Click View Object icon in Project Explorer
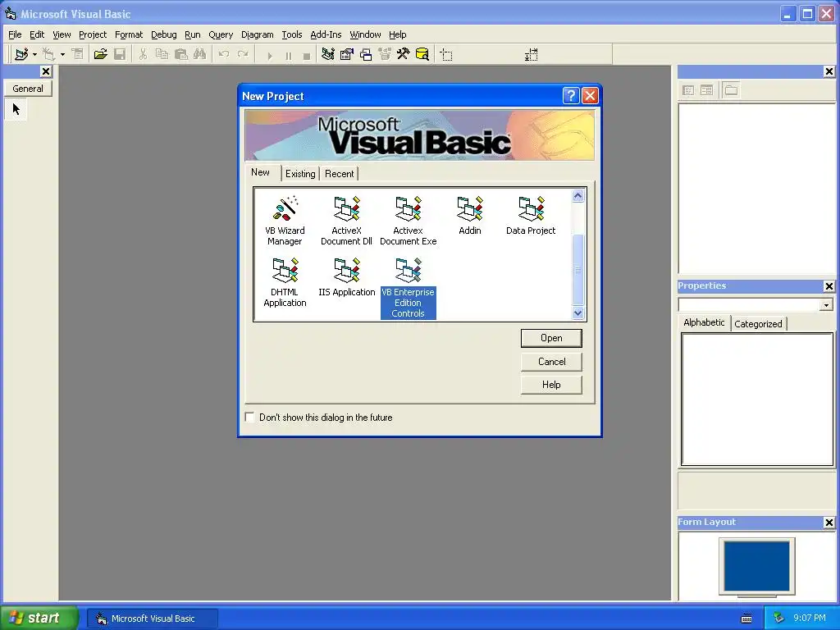This screenshot has width=840, height=630. [x=706, y=90]
